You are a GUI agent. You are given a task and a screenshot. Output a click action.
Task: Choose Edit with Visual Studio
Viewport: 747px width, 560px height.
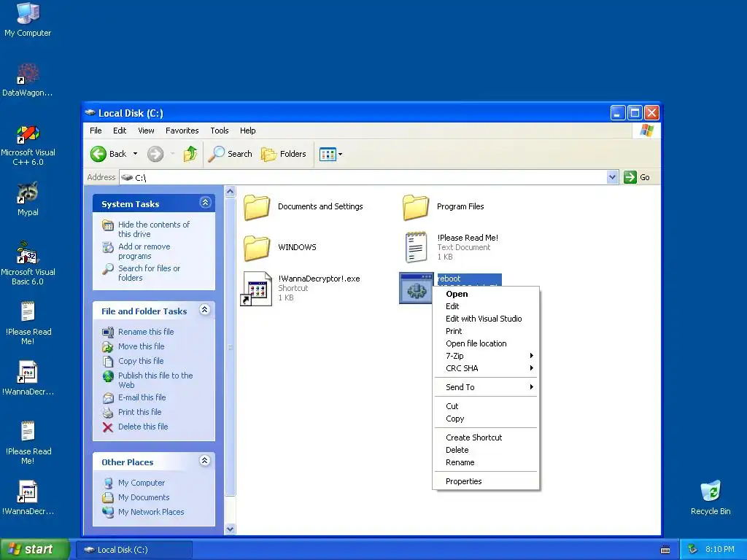click(486, 319)
